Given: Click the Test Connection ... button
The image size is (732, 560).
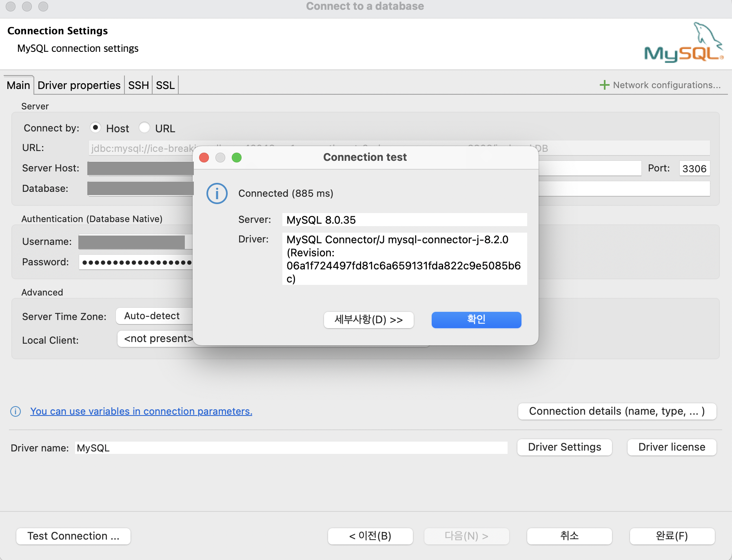Looking at the screenshot, I should (73, 536).
